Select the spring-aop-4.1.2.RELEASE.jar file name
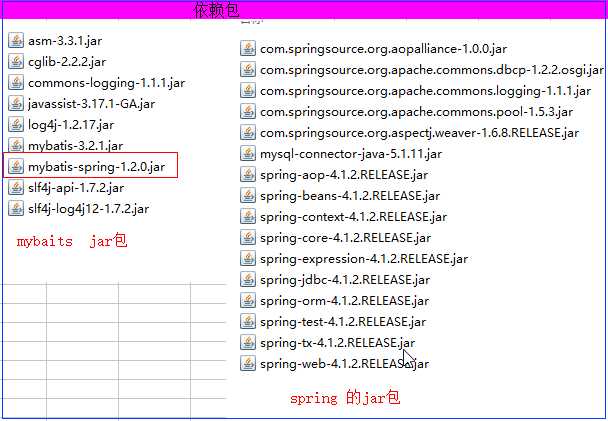This screenshot has width=608, height=421. coord(344,175)
